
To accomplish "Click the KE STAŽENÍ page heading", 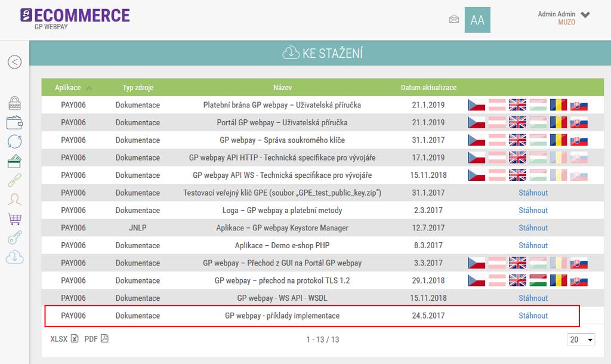I will (x=323, y=53).
